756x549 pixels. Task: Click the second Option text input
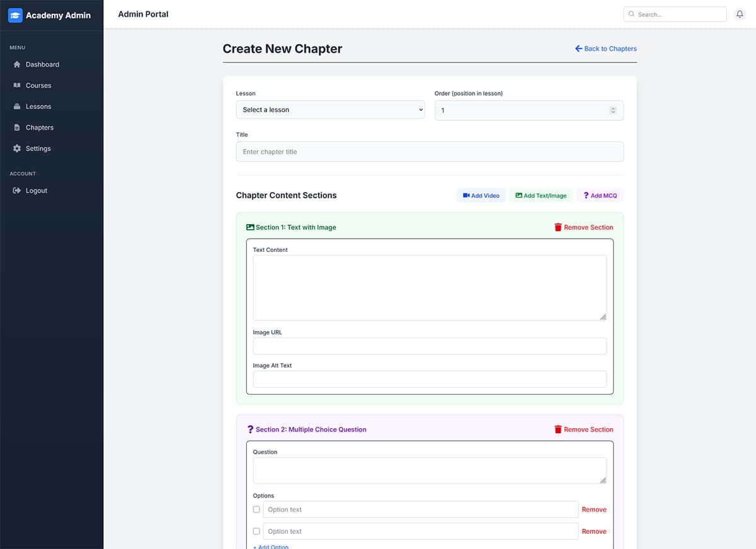(x=420, y=531)
